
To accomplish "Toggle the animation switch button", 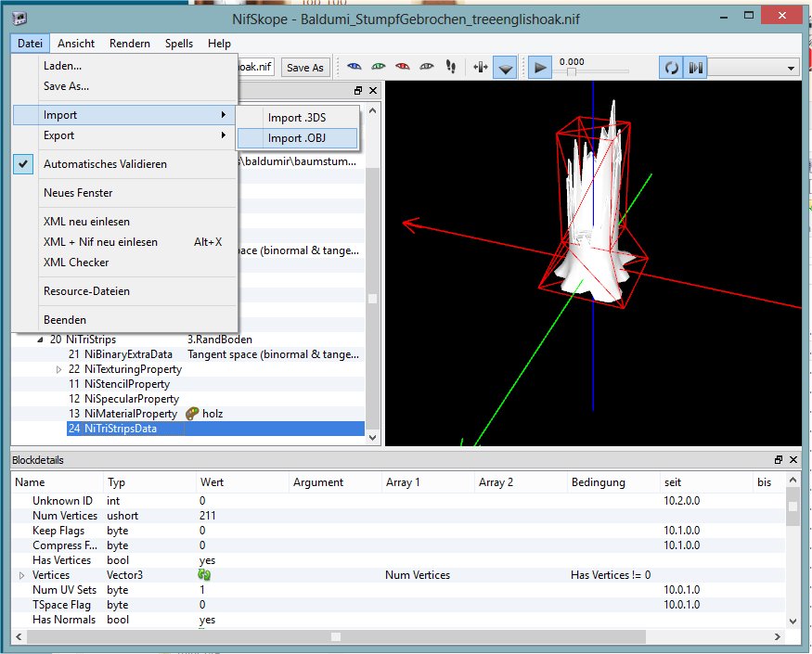I will [695, 68].
